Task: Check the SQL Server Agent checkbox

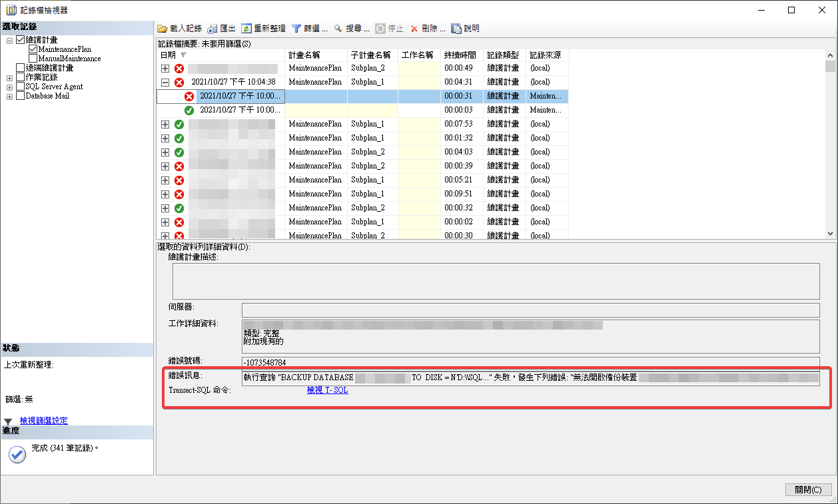Action: pyautogui.click(x=21, y=85)
